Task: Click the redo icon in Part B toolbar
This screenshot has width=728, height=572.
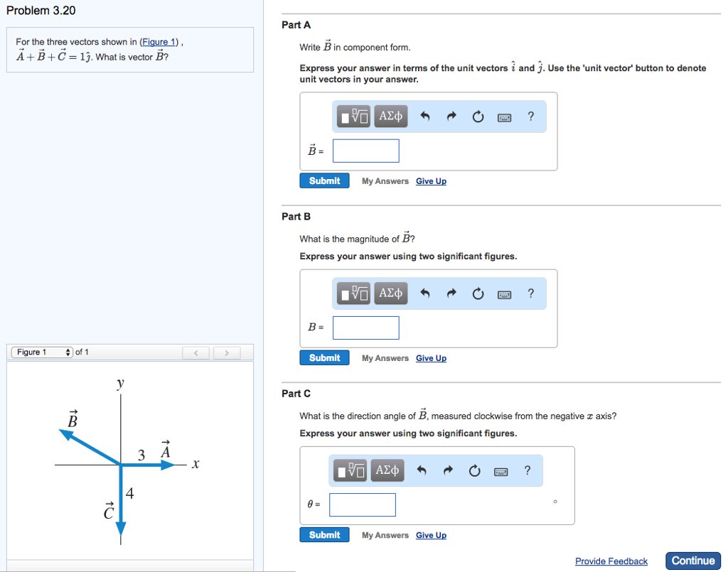Action: pyautogui.click(x=451, y=293)
